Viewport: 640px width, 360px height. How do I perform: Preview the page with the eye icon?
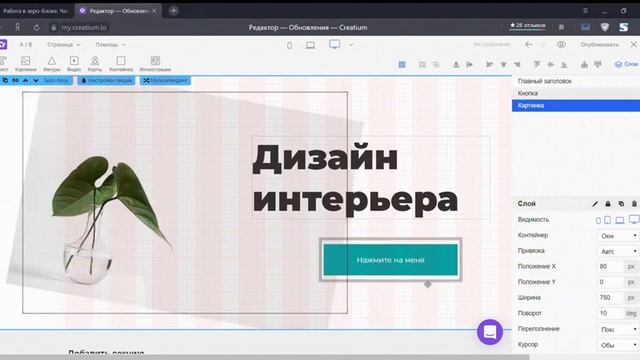click(x=561, y=44)
